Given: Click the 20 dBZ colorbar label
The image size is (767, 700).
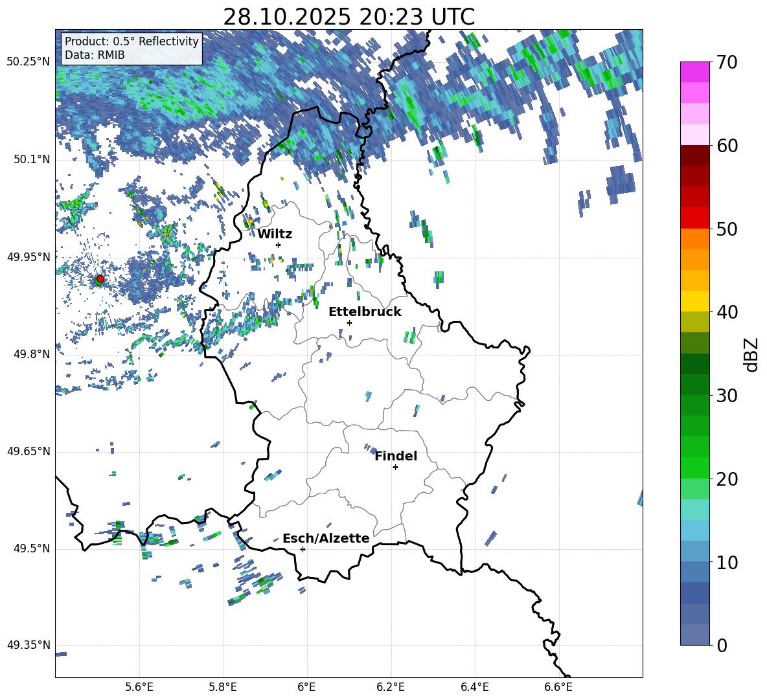Looking at the screenshot, I should click(726, 479).
